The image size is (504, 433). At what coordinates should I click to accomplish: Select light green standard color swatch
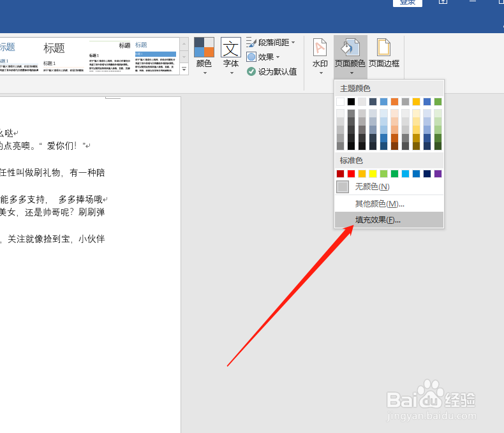coord(384,174)
